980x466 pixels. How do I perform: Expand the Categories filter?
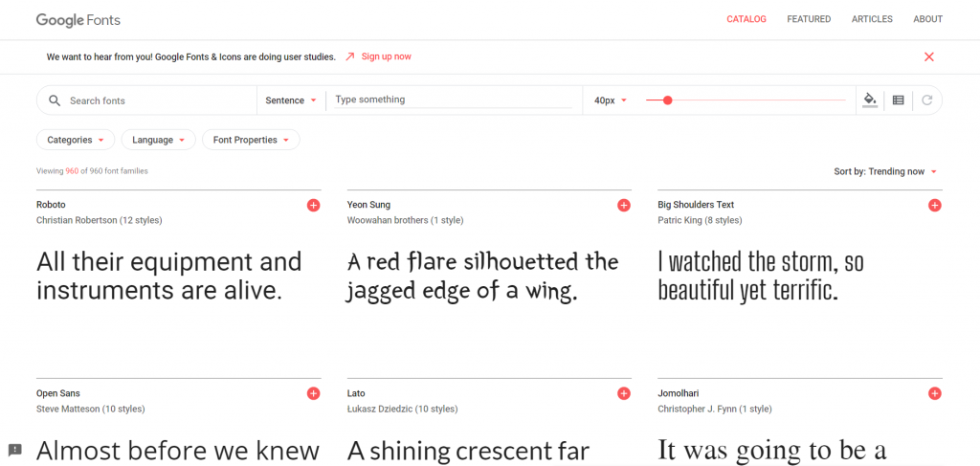(x=76, y=140)
